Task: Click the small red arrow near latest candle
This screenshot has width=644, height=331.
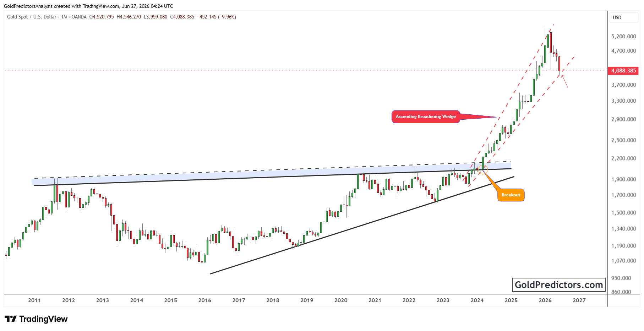Action: [564, 81]
